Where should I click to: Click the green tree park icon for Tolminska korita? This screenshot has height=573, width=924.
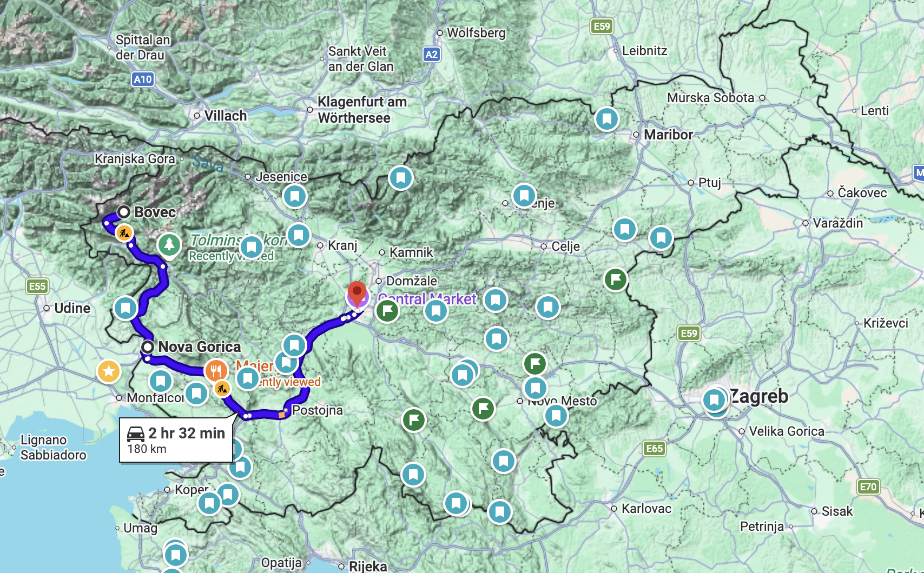pyautogui.click(x=169, y=244)
